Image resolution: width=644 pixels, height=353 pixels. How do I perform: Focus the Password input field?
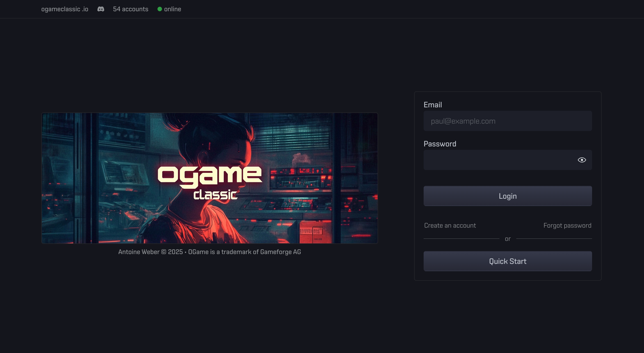coord(508,160)
